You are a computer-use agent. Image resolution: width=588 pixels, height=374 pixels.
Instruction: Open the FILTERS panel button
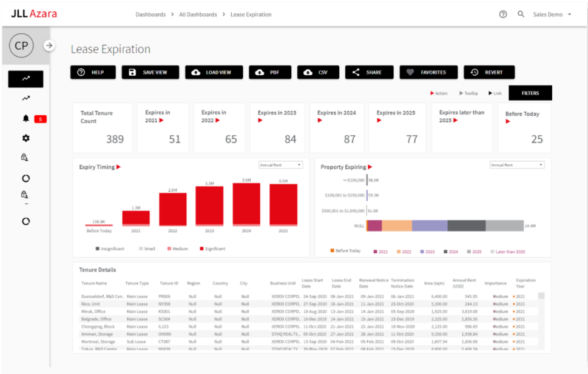530,93
